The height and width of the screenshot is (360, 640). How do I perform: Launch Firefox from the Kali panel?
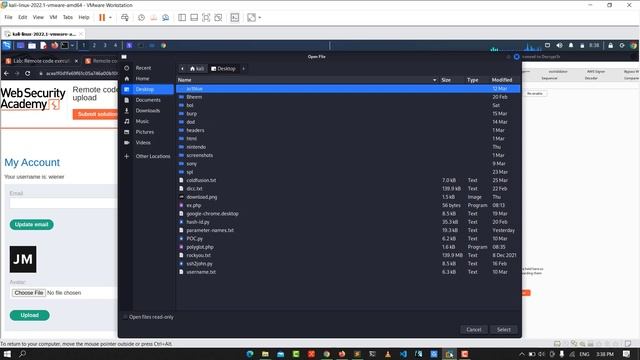pyautogui.click(x=54, y=45)
